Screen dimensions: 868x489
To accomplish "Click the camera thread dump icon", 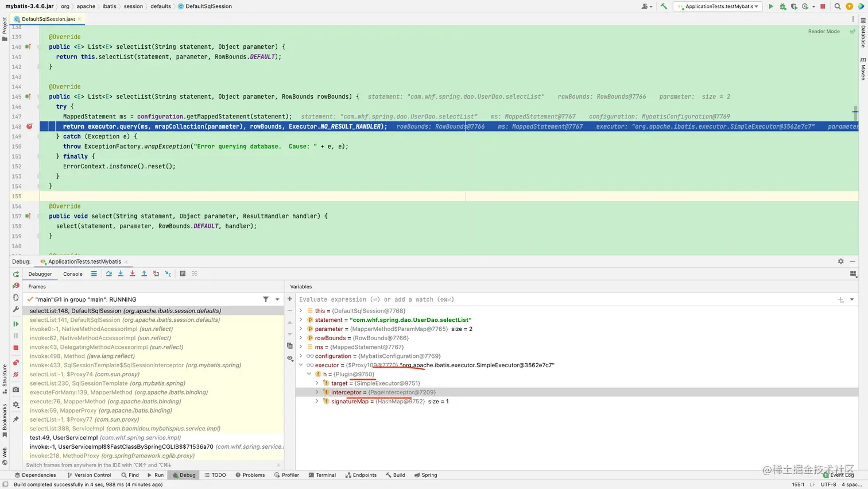I will pyautogui.click(x=16, y=390).
